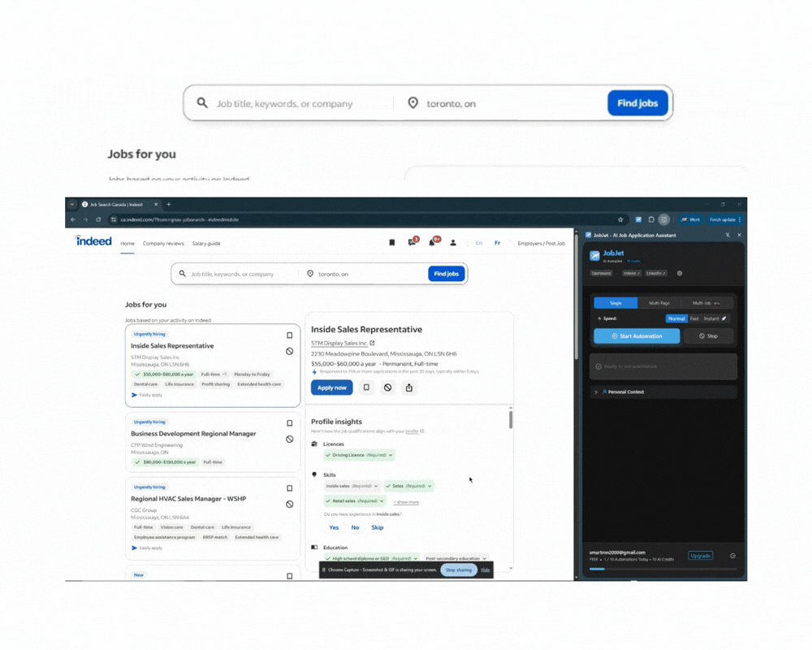Set JobJet speed to Fast
Viewport: 812px width, 650px height.
[x=694, y=318]
